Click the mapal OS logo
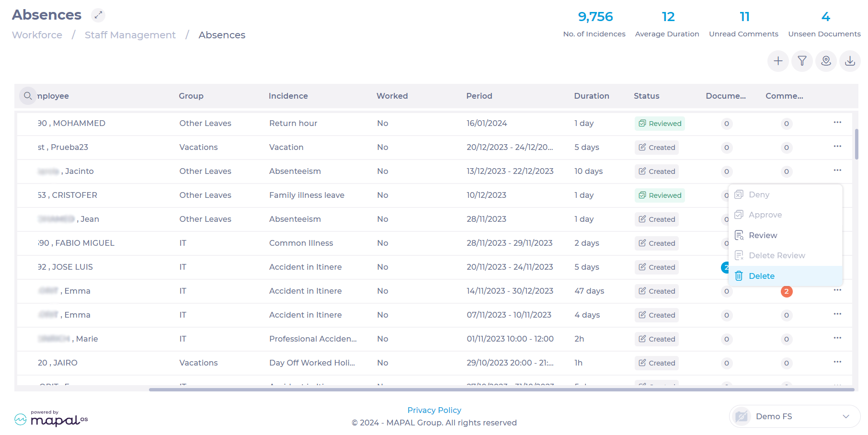 point(51,418)
